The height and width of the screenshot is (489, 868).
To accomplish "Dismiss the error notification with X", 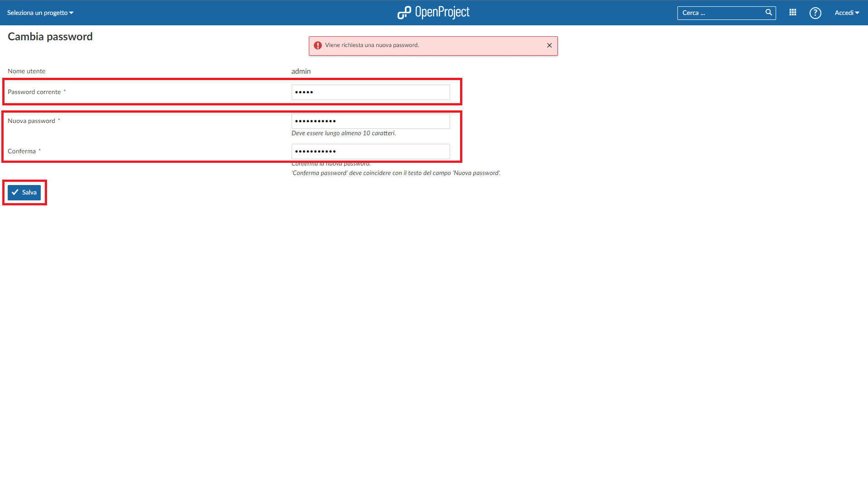I will pos(549,45).
